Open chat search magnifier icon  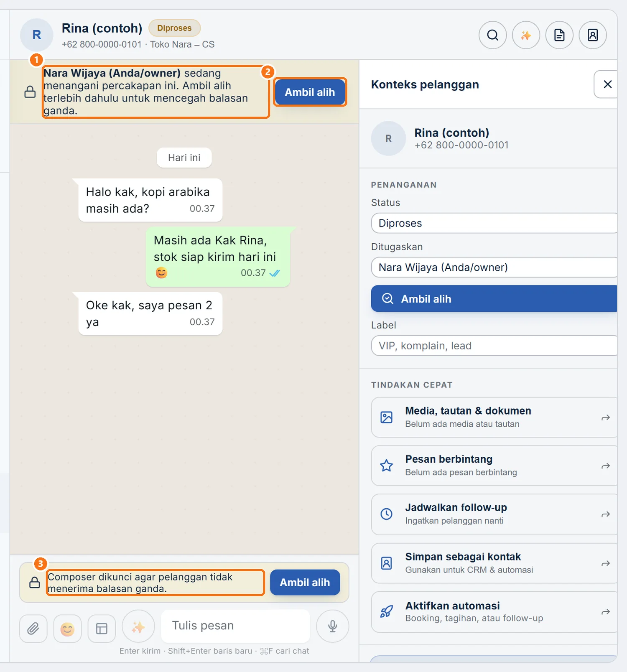pyautogui.click(x=492, y=35)
